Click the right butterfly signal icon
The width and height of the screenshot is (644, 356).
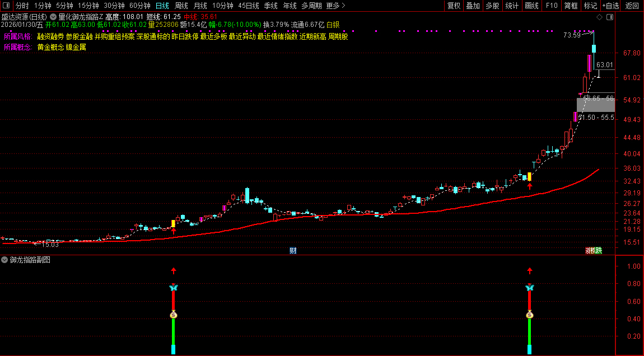529,287
